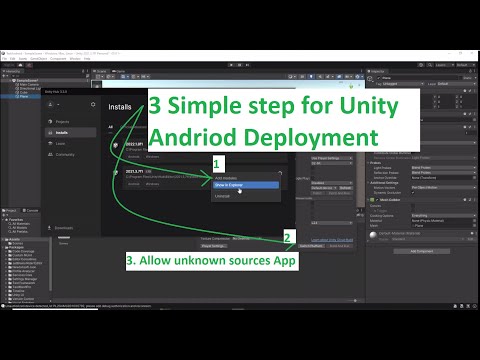Click the Play button in Unity toolbar
The height and width of the screenshot is (360, 480).
(x=231, y=65)
